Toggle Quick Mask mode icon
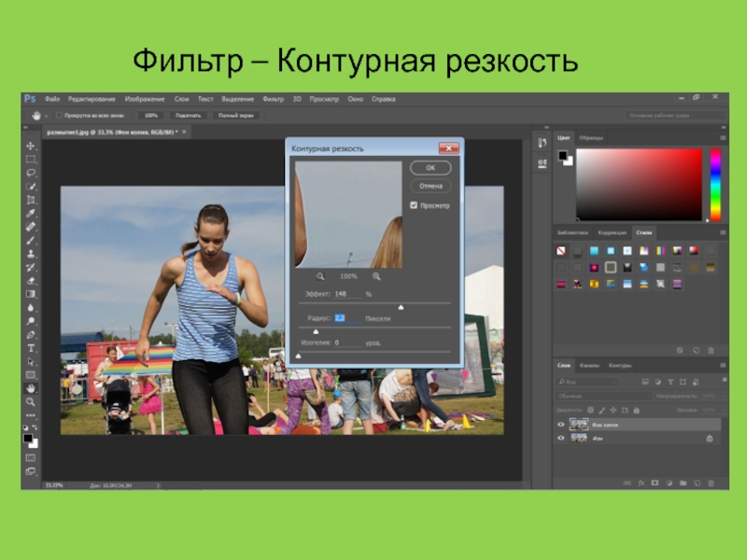This screenshot has height=560, width=747. (31, 457)
